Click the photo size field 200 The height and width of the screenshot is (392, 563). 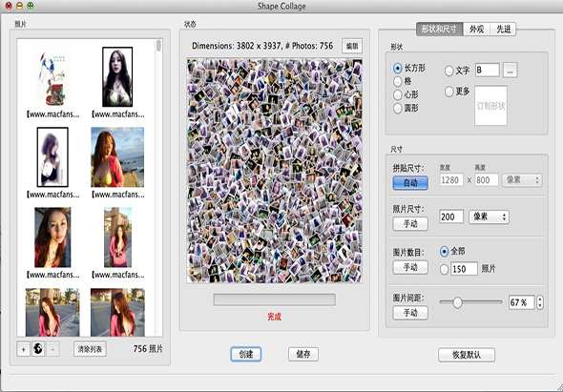(x=451, y=217)
